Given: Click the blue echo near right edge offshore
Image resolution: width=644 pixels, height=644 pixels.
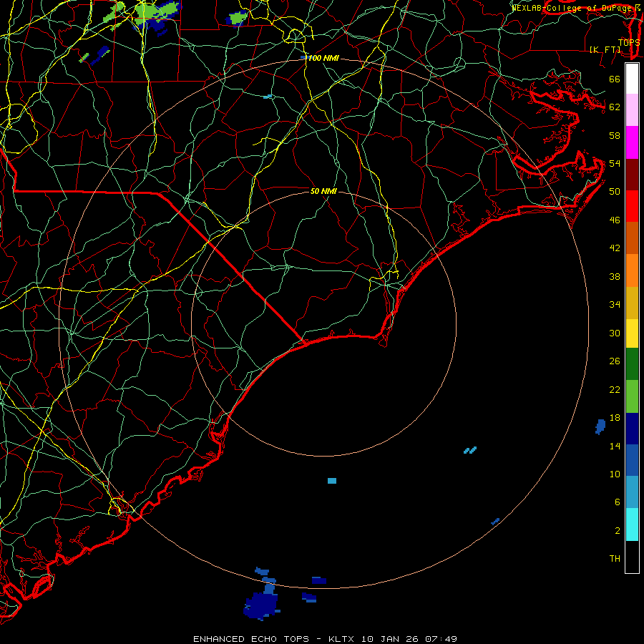Looking at the screenshot, I should pos(600,426).
